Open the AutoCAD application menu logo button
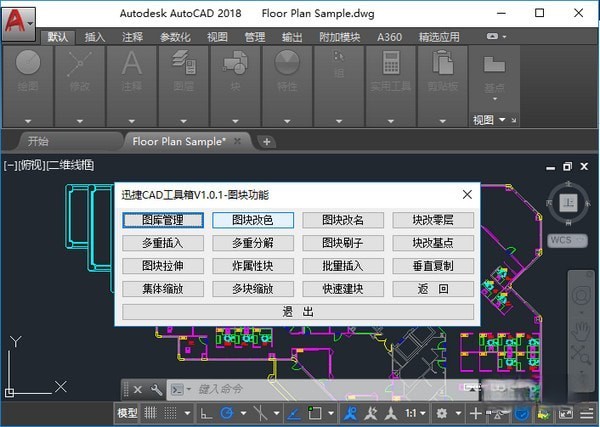The width and height of the screenshot is (600, 427). click(x=19, y=17)
